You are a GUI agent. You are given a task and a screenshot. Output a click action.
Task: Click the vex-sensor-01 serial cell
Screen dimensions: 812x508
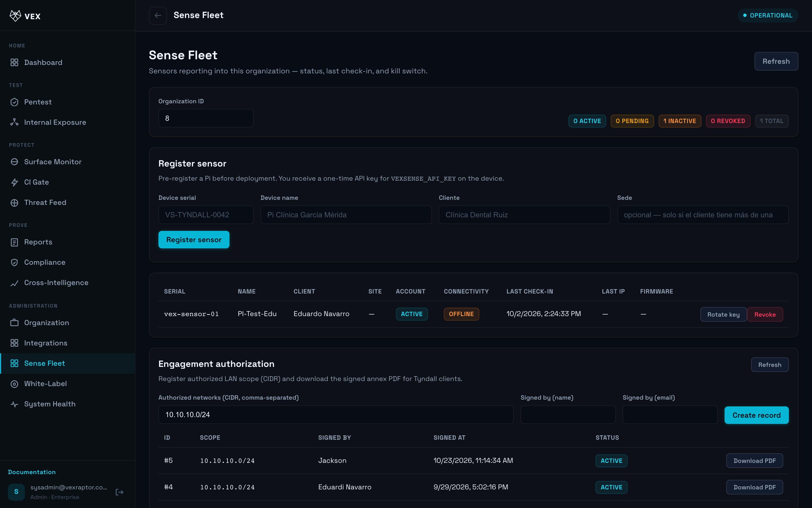[191, 314]
